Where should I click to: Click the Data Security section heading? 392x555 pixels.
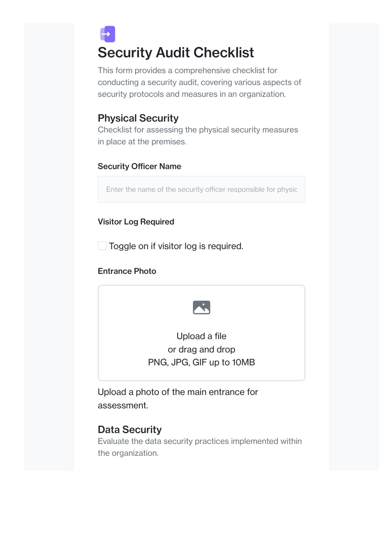coord(130,429)
